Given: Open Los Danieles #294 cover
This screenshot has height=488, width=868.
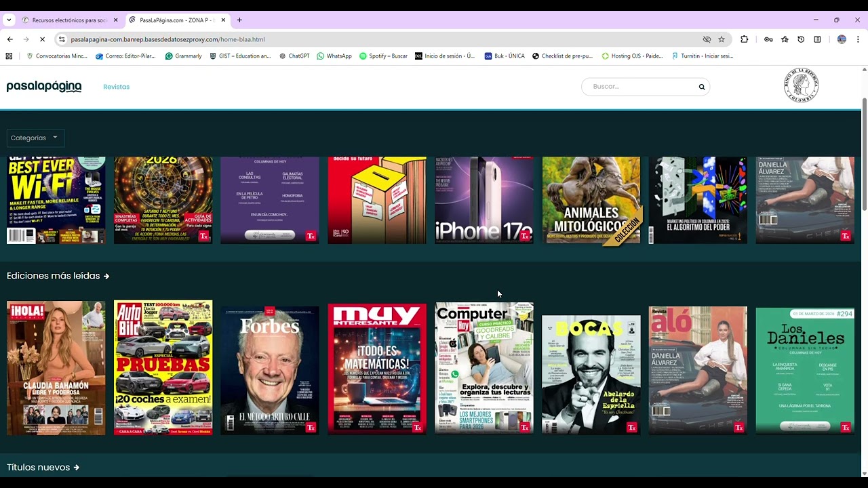Looking at the screenshot, I should pyautogui.click(x=805, y=371).
